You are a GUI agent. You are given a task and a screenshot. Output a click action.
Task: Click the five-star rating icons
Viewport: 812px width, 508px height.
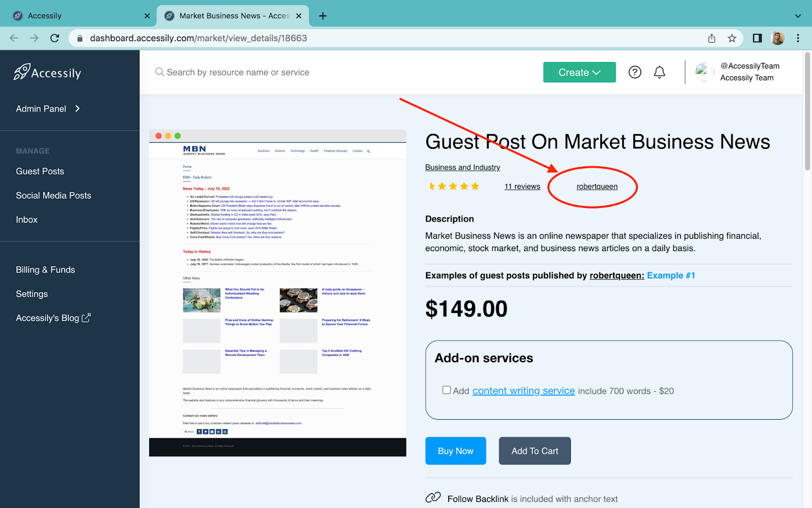(x=454, y=186)
